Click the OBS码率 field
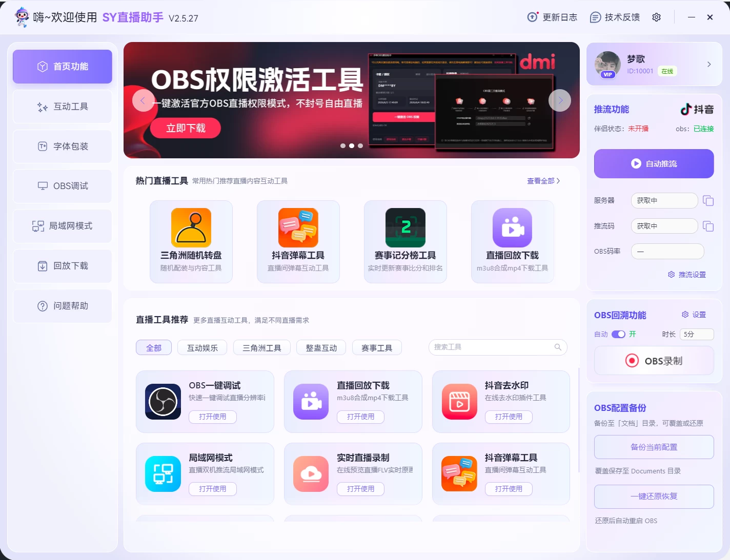Viewport: 730px width, 560px height. [667, 252]
